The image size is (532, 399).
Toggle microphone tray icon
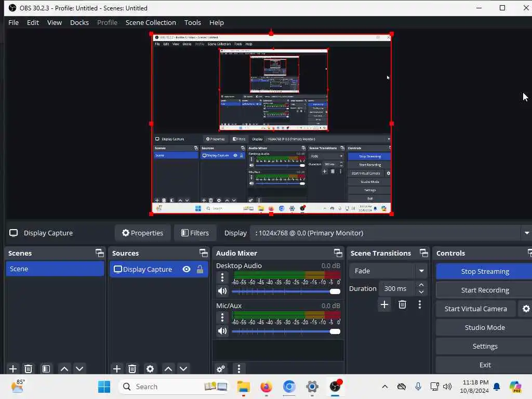[418, 387]
